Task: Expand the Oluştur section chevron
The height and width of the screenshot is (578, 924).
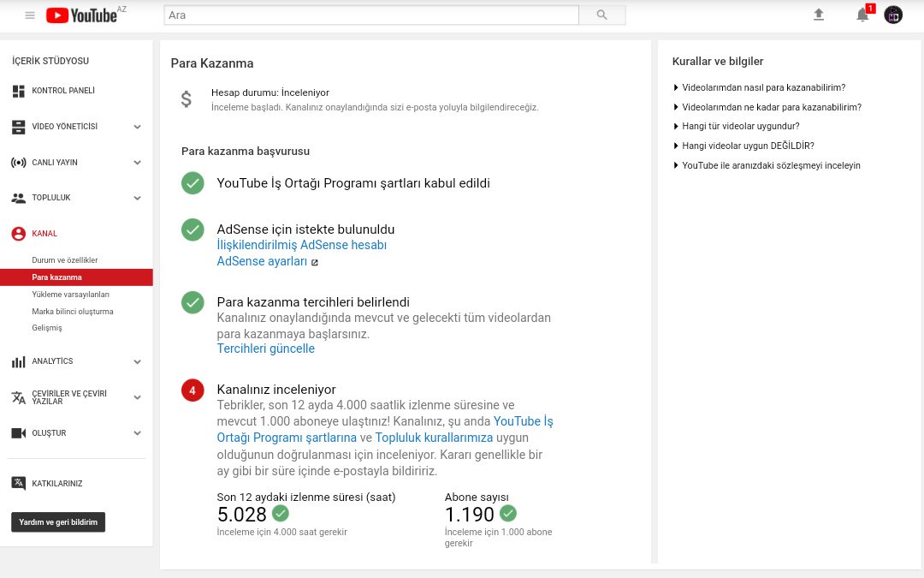Action: (x=137, y=433)
